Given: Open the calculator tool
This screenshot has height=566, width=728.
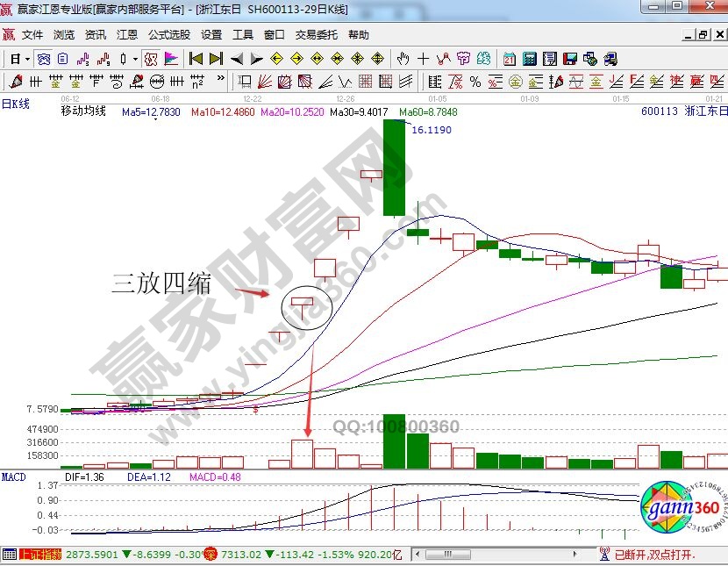Looking at the screenshot, I should (x=530, y=59).
